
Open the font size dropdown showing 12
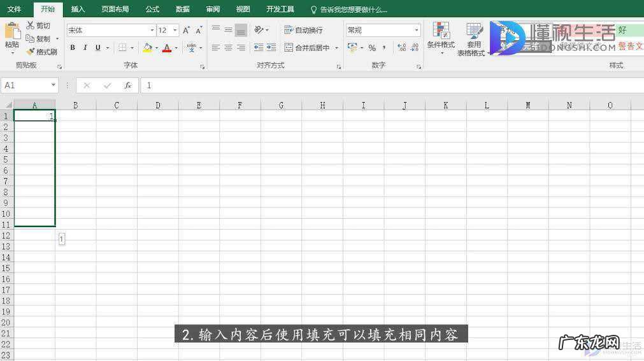175,30
